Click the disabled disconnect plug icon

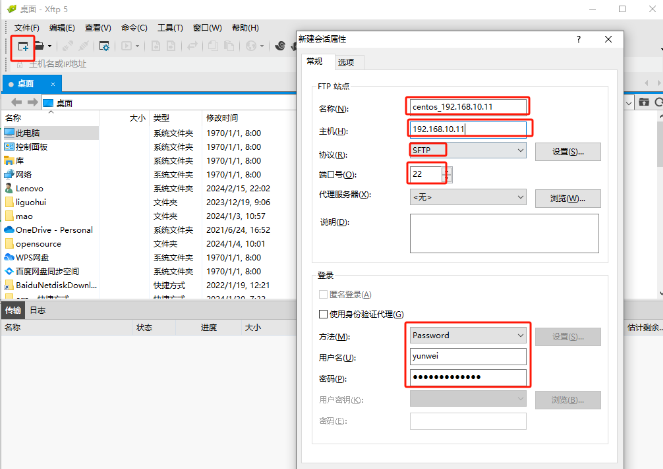(83, 46)
